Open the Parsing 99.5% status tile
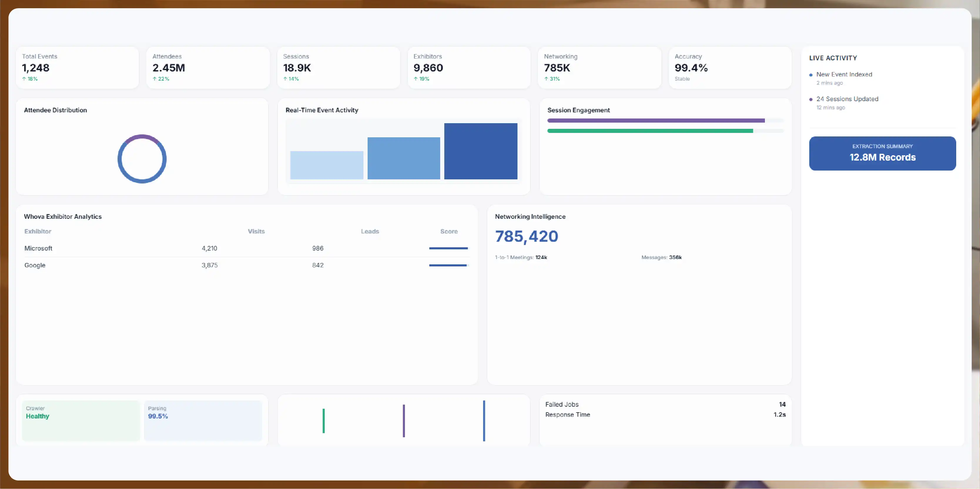The width and height of the screenshot is (980, 489). tap(203, 420)
